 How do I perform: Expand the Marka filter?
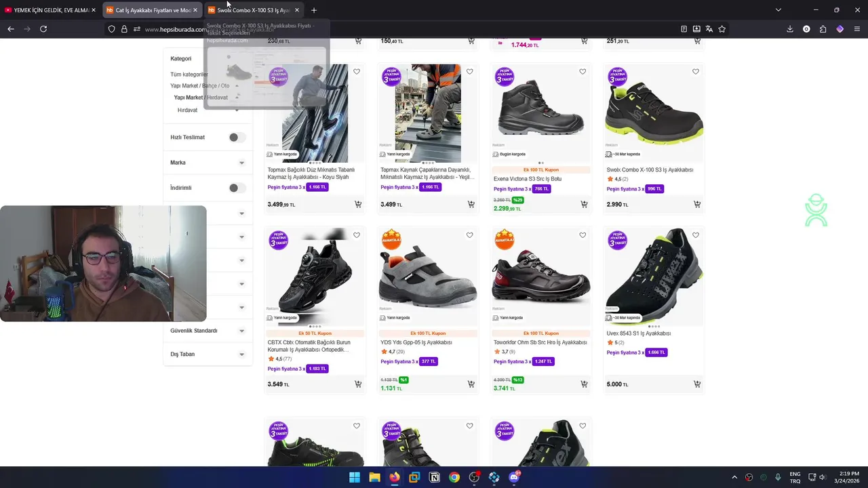tap(208, 163)
